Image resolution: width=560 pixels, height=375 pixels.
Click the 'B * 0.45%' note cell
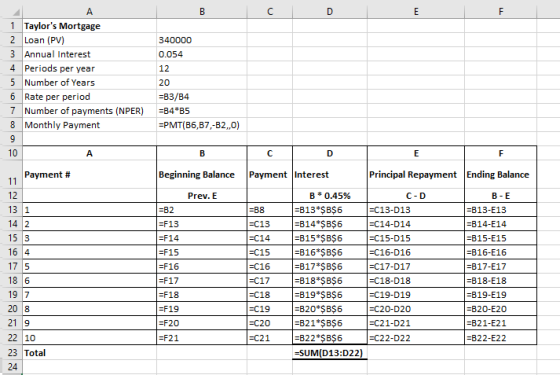[x=330, y=196]
